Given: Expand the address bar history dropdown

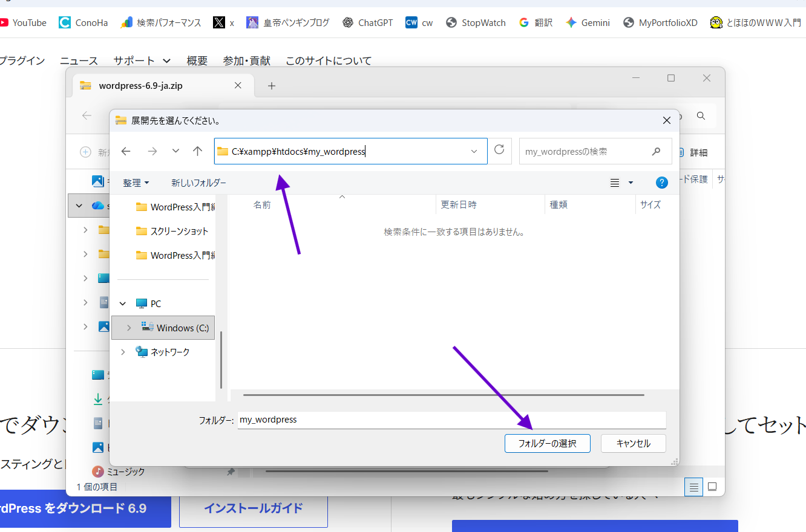Looking at the screenshot, I should click(474, 151).
